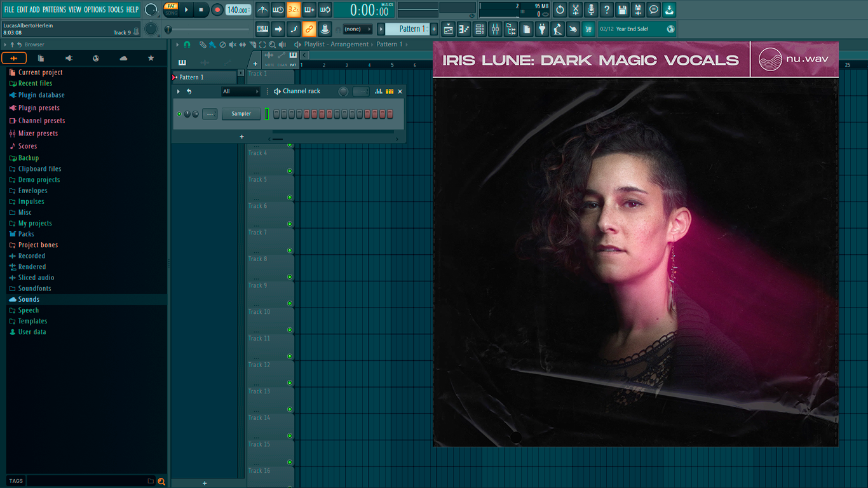This screenshot has height=488, width=868.
Task: Open browser options collapse arrow
Action: (x=5, y=44)
